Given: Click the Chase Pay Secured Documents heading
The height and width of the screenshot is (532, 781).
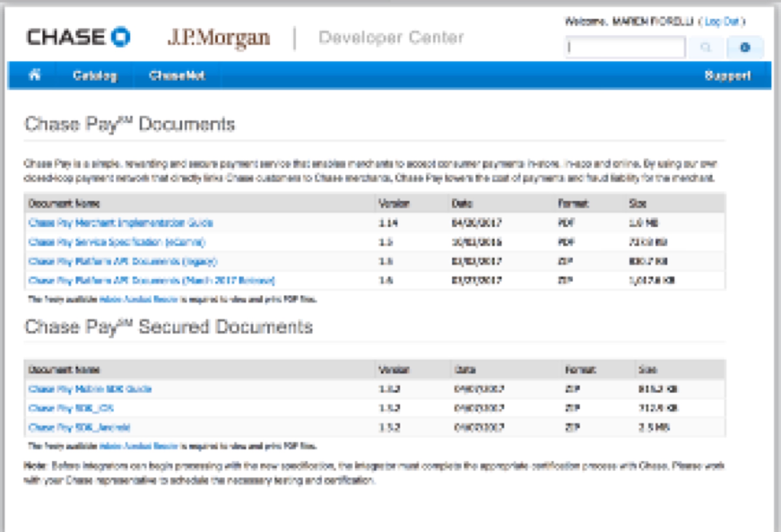Looking at the screenshot, I should coord(169,327).
